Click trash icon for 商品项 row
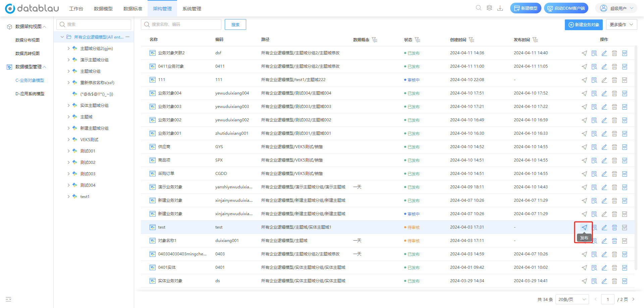This screenshot has width=644, height=308. pyautogui.click(x=614, y=161)
